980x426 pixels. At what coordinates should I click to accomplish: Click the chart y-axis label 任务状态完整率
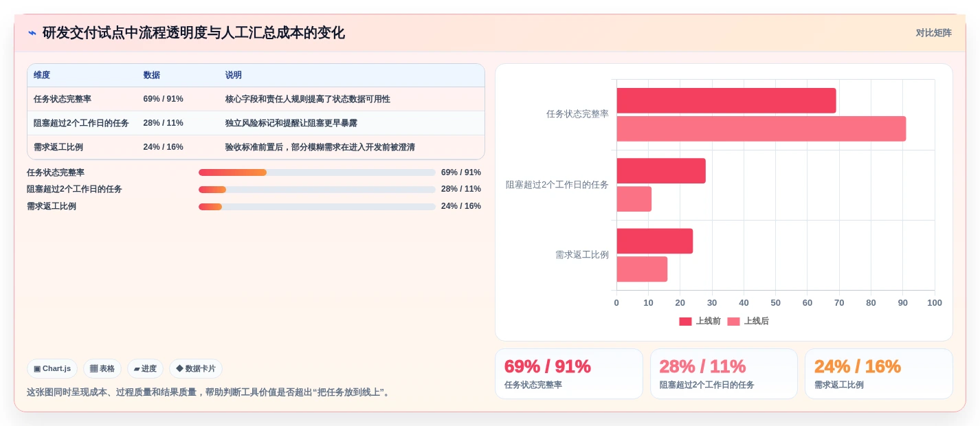tap(577, 114)
